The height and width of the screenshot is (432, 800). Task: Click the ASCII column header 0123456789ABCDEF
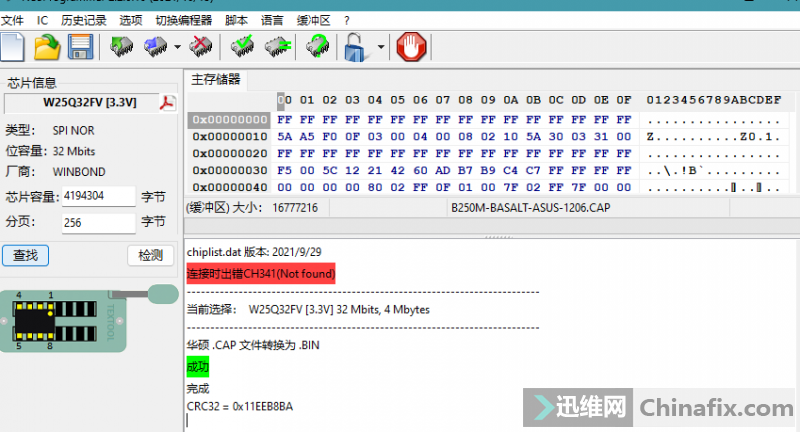pos(714,100)
